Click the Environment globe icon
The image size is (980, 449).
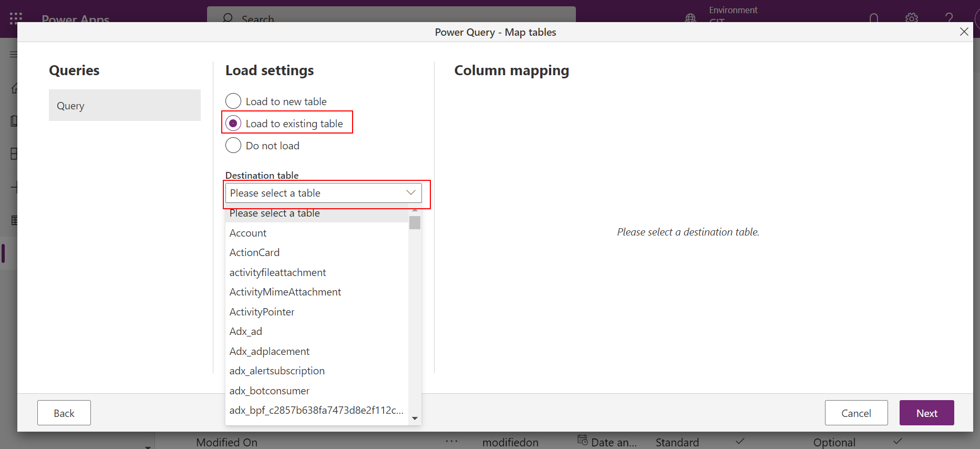[x=690, y=18]
